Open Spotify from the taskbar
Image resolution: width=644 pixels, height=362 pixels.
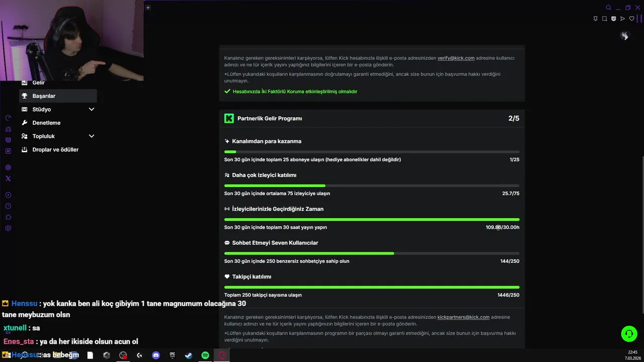pyautogui.click(x=205, y=355)
